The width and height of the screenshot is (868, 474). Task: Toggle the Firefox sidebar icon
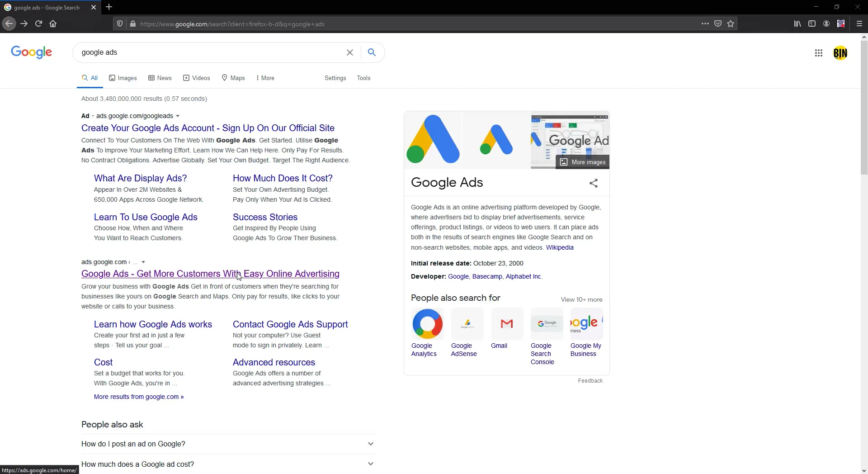812,24
